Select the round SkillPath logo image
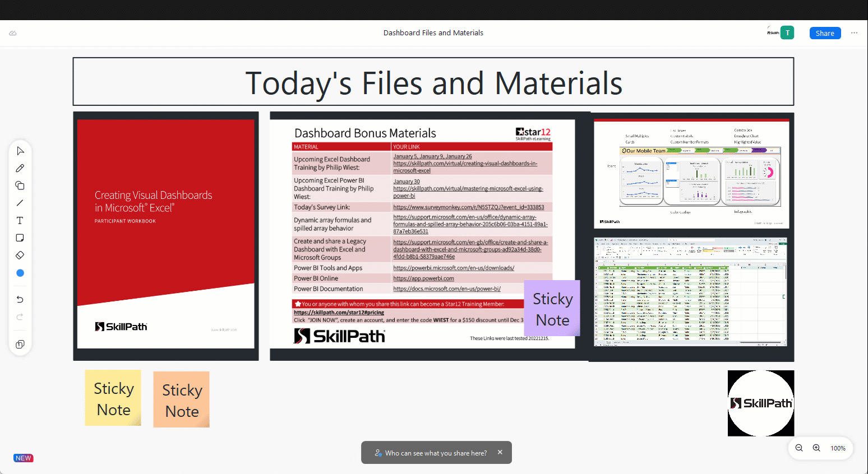This screenshot has height=474, width=868. (x=761, y=403)
